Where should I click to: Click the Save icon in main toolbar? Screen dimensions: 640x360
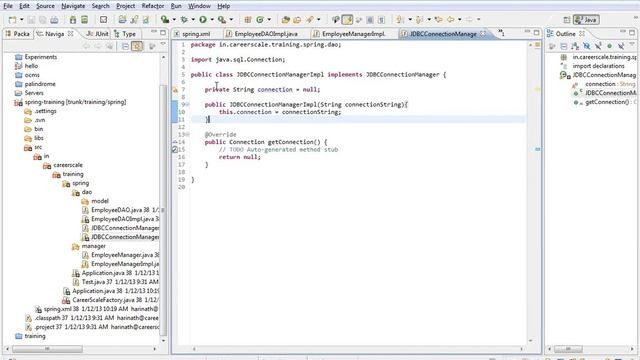(x=31, y=20)
